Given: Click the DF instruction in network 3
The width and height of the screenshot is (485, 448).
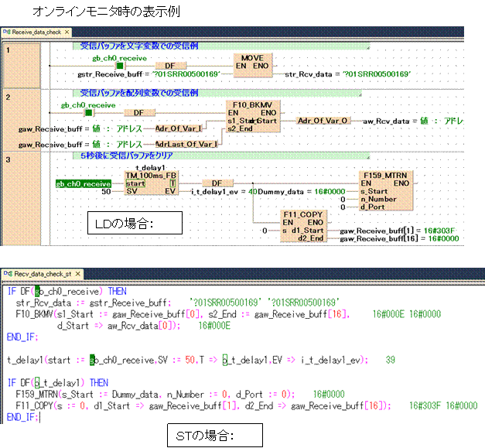Looking at the screenshot, I should [217, 183].
